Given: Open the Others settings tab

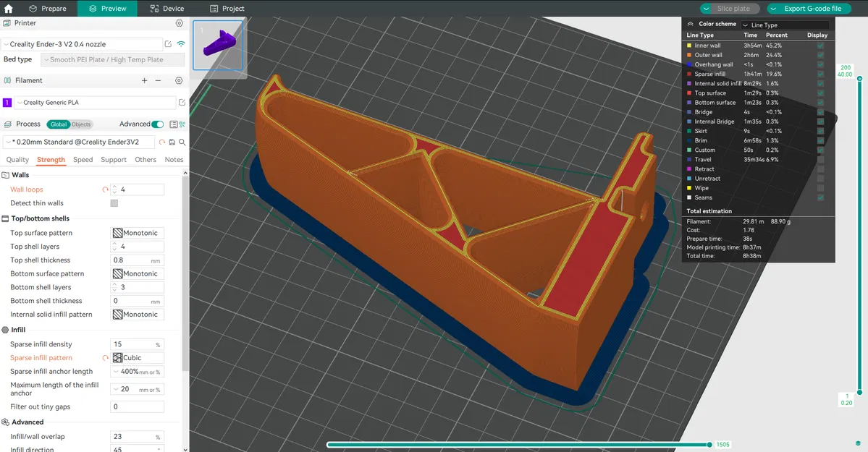Looking at the screenshot, I should [146, 160].
